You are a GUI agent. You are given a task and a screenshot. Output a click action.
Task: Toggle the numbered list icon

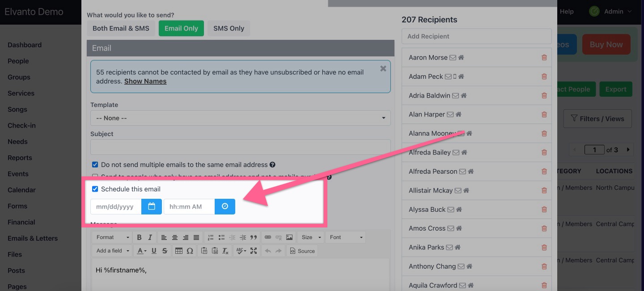[210, 237]
